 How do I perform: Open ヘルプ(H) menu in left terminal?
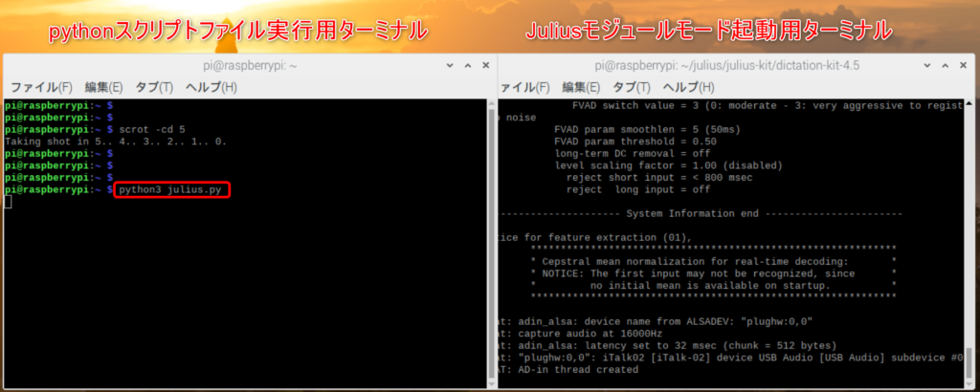(x=211, y=87)
